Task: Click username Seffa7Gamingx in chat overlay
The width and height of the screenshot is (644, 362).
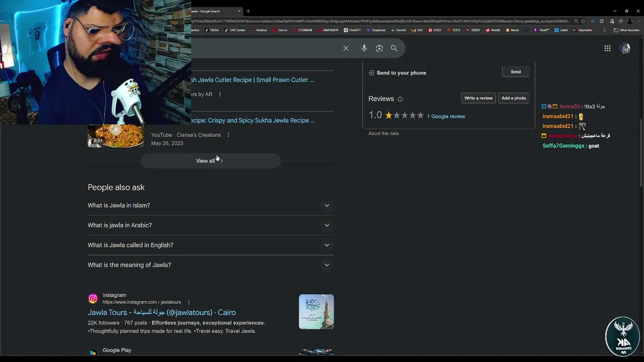Action: 563,146
